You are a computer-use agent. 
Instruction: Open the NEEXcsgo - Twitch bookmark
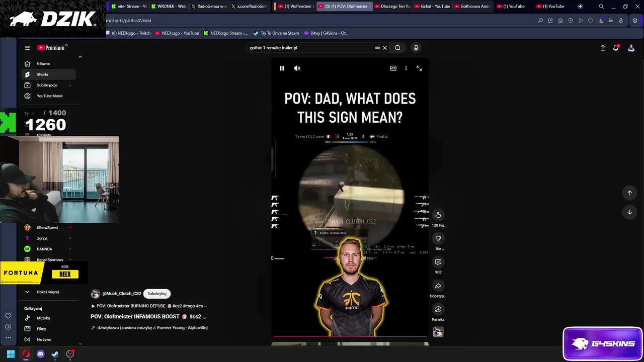[x=128, y=33]
